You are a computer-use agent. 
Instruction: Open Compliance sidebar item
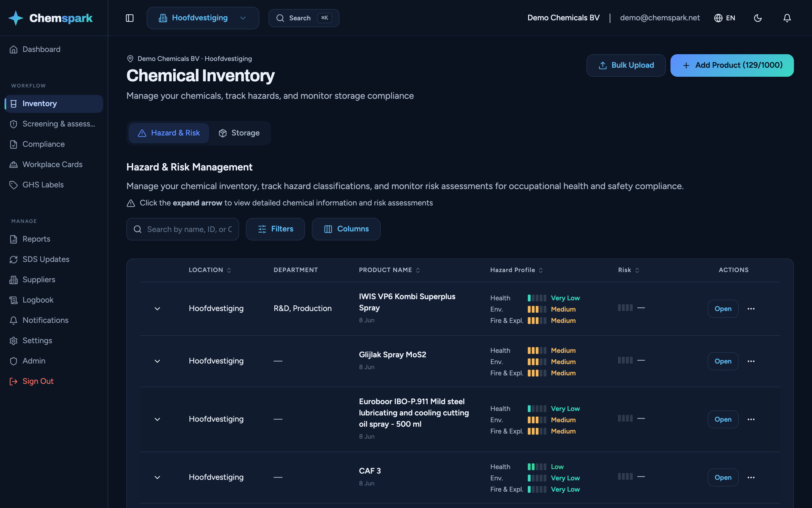pos(54,144)
